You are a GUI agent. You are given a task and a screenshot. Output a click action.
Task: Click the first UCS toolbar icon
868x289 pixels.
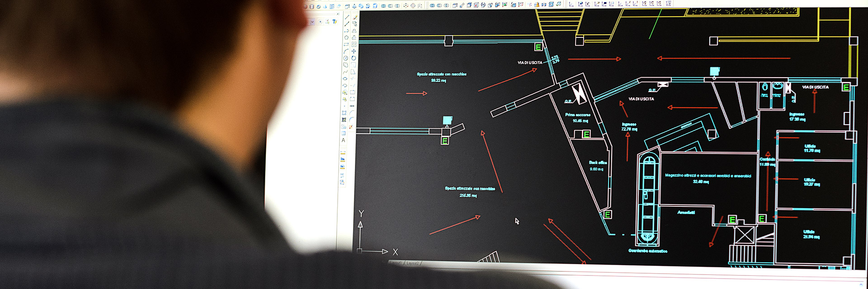[571, 4]
